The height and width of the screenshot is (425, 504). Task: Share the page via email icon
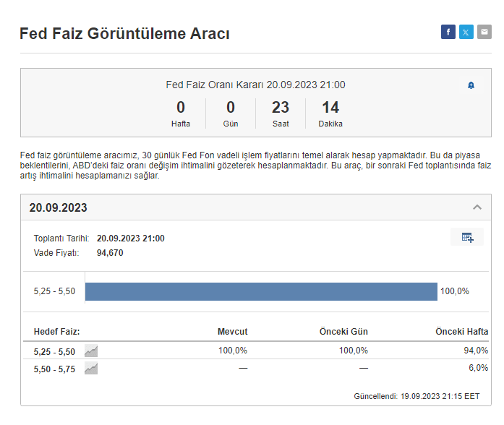484,32
